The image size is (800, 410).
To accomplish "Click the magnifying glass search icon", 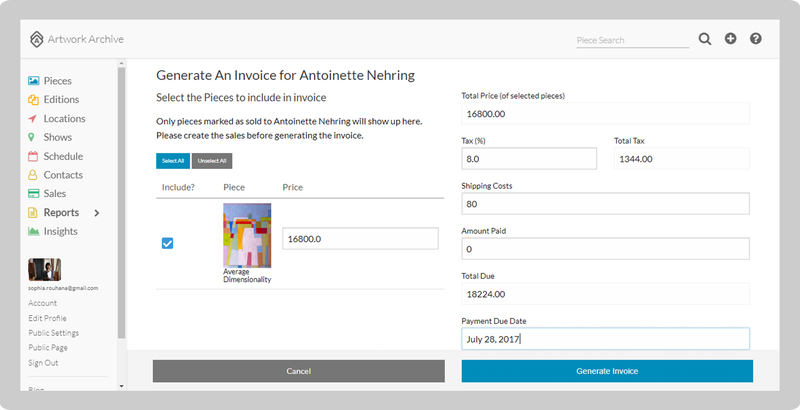I will pyautogui.click(x=705, y=39).
